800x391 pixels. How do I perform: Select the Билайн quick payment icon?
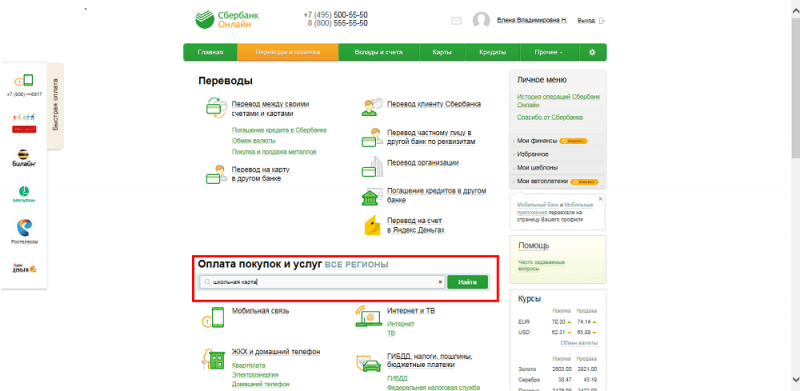pos(24,158)
